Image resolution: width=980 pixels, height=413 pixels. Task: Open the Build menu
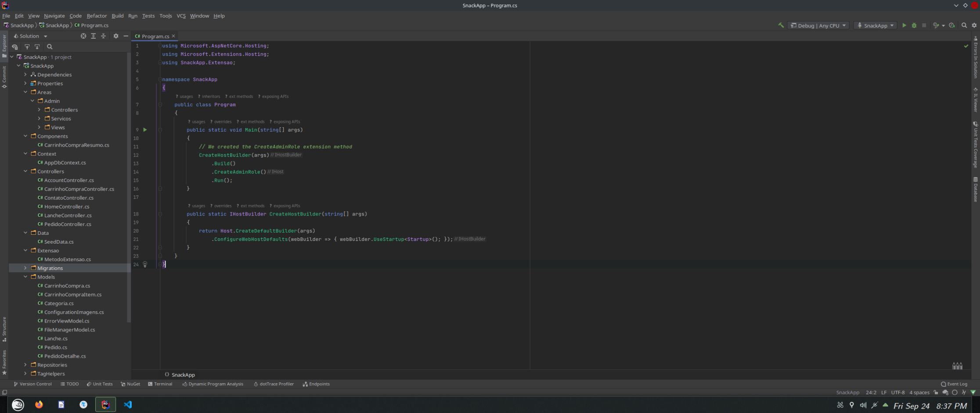tap(118, 16)
